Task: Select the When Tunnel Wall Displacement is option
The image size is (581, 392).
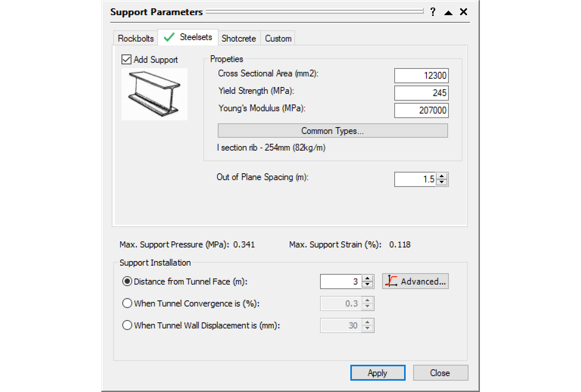Action: point(127,325)
